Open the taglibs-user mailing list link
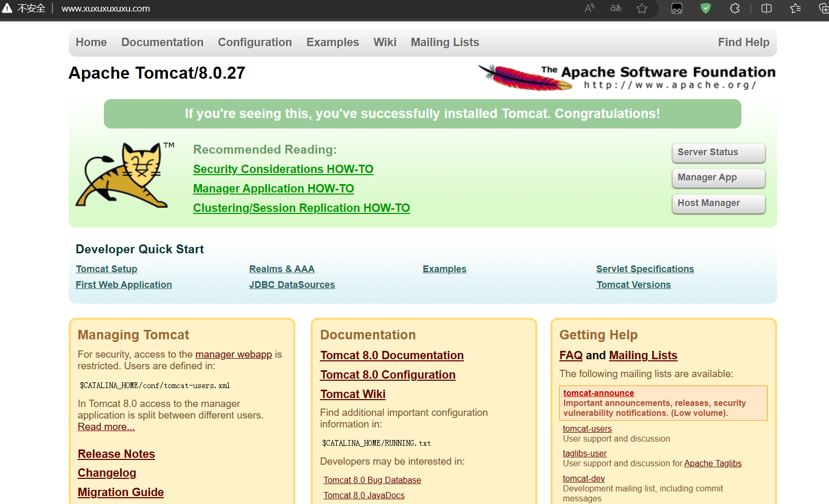Viewport: 829px width, 504px height. pyautogui.click(x=584, y=454)
